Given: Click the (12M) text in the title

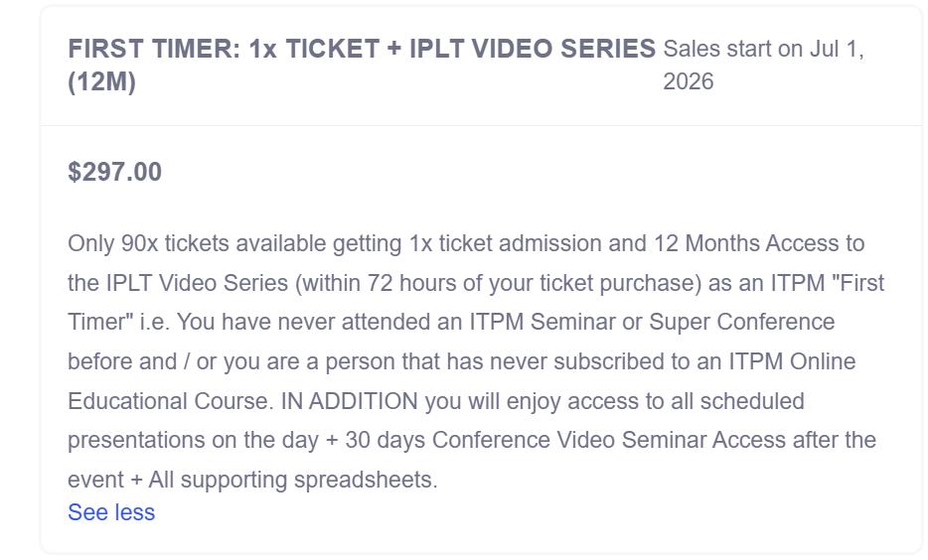Looking at the screenshot, I should (101, 81).
